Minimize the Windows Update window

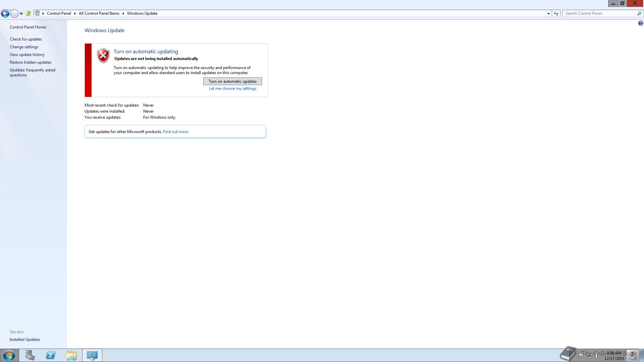point(613,3)
